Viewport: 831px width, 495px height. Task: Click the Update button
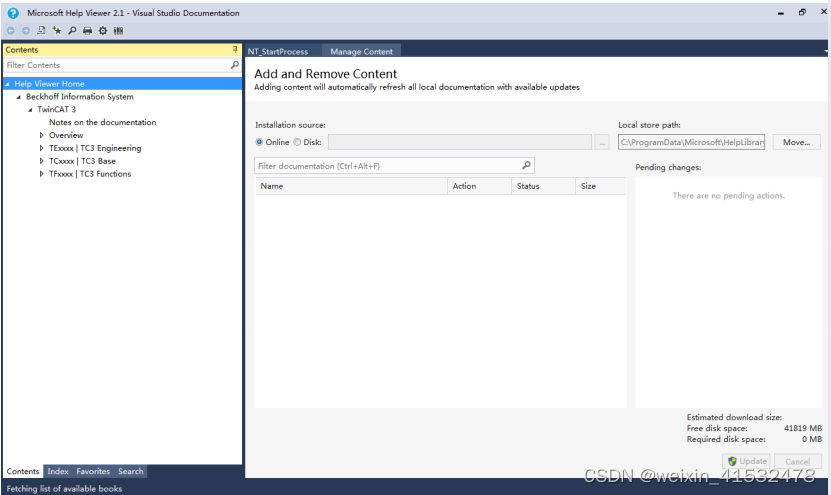pos(746,461)
